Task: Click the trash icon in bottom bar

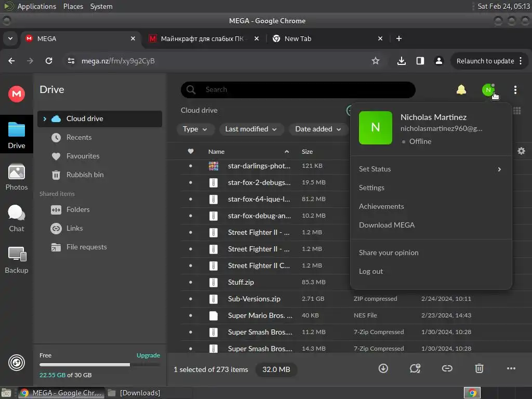Action: (x=479, y=368)
